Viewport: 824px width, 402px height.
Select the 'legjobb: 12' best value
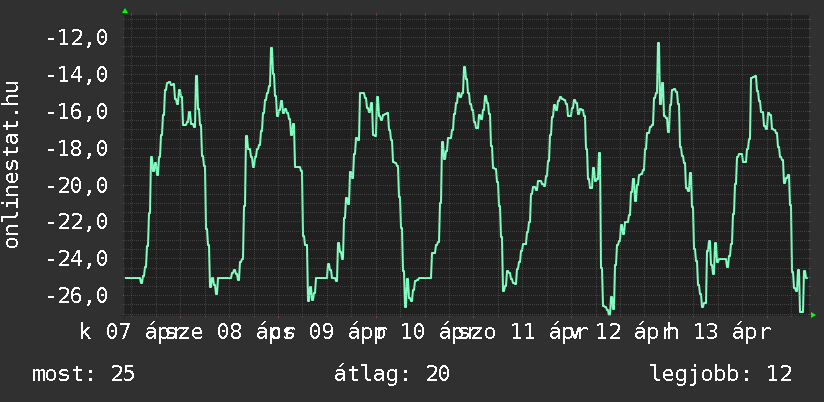(720, 374)
